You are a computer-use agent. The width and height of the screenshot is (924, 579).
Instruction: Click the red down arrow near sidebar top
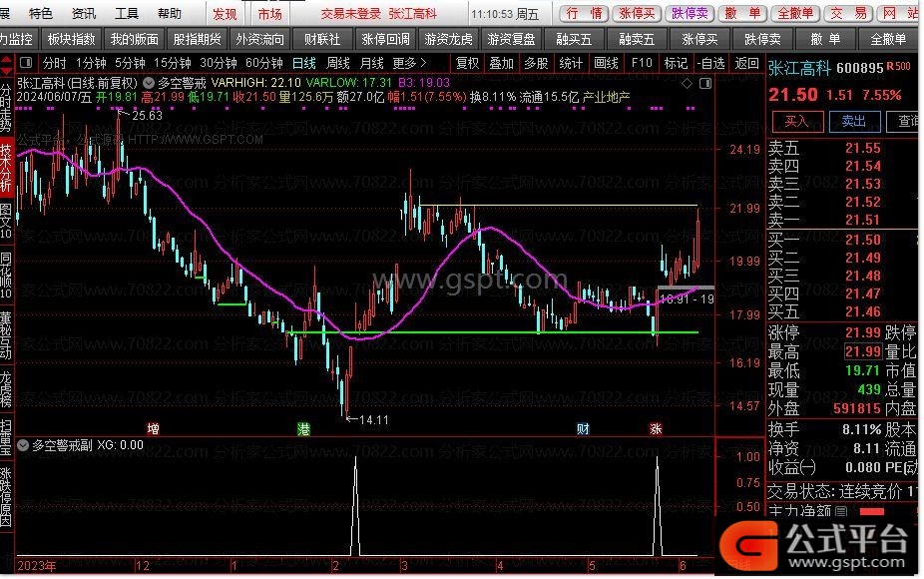click(6, 71)
